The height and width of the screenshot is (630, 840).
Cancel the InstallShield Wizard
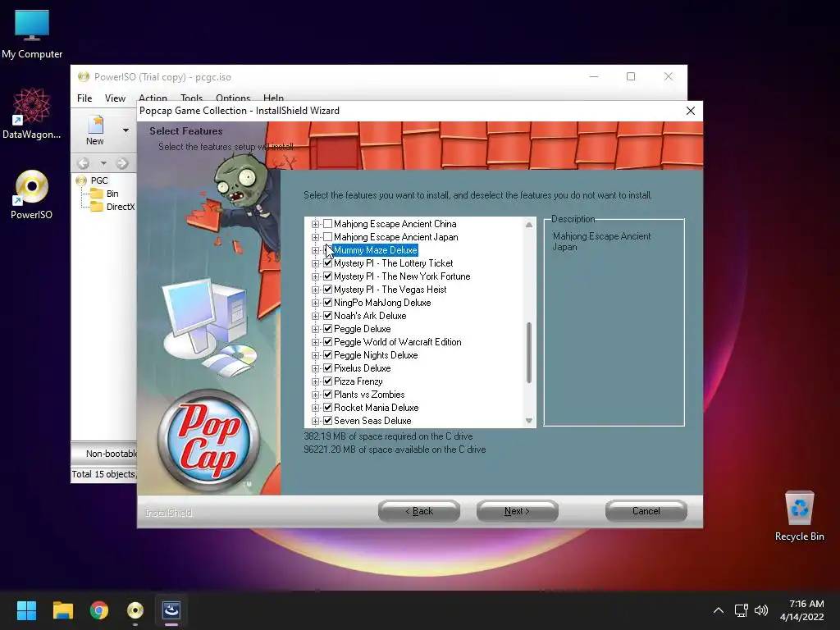[x=646, y=511]
